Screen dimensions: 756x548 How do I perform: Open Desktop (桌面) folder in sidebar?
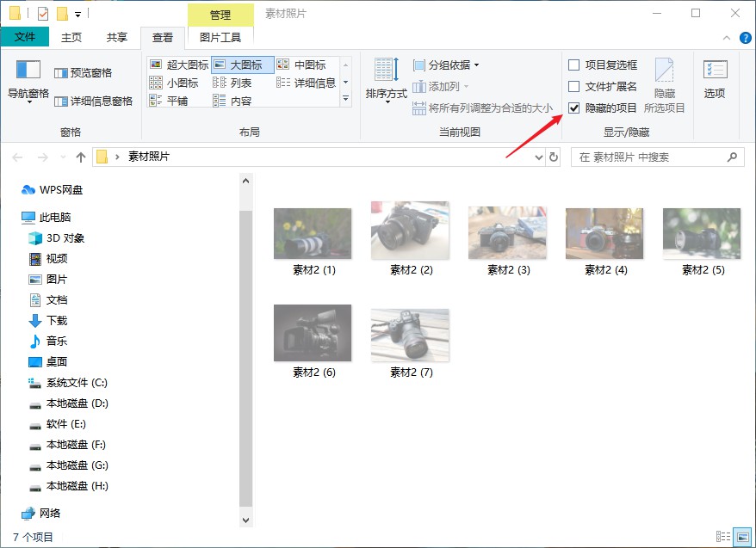pyautogui.click(x=47, y=361)
